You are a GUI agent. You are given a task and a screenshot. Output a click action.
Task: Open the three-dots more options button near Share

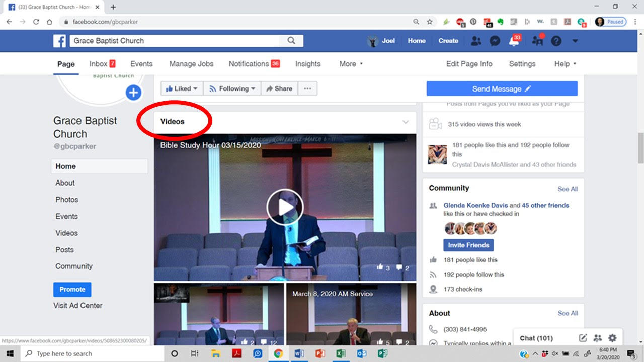pyautogui.click(x=307, y=88)
